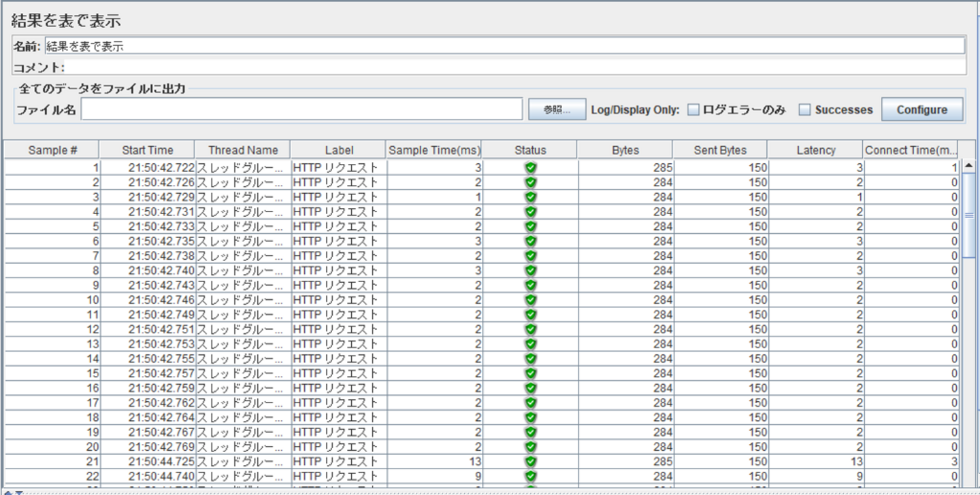Click the status shield for sample 8

(x=531, y=271)
